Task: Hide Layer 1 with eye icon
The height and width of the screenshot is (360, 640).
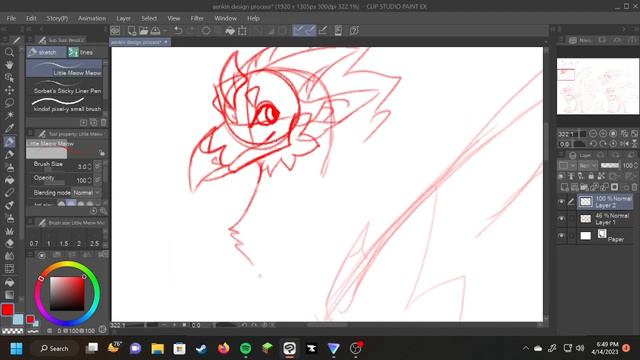Action: (562, 219)
